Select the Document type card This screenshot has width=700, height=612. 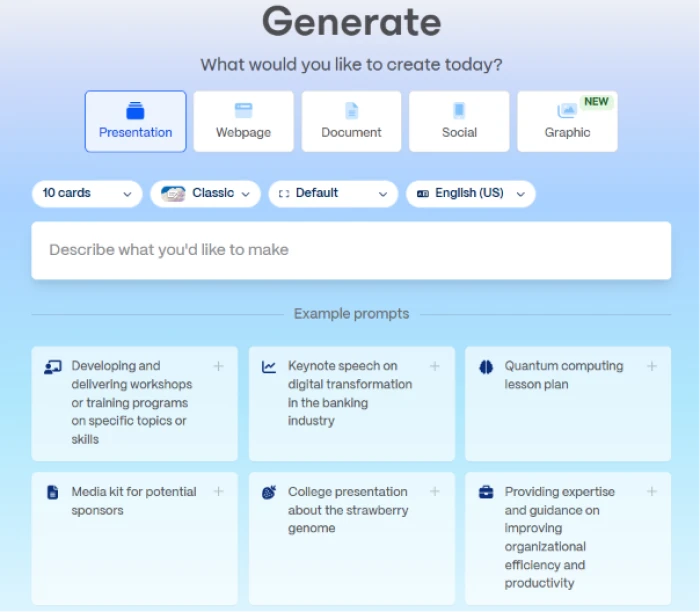[351, 121]
